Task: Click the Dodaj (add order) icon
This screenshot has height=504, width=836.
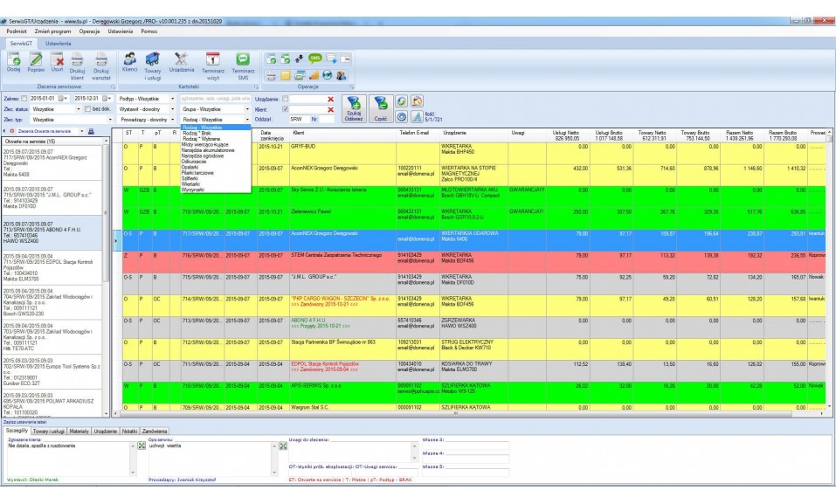Action: [x=14, y=59]
